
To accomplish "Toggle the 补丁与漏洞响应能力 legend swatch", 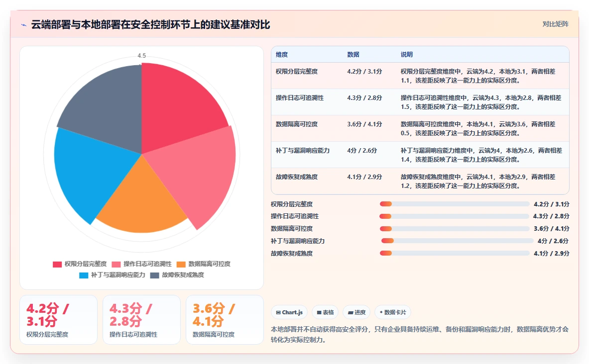I will 84,275.
